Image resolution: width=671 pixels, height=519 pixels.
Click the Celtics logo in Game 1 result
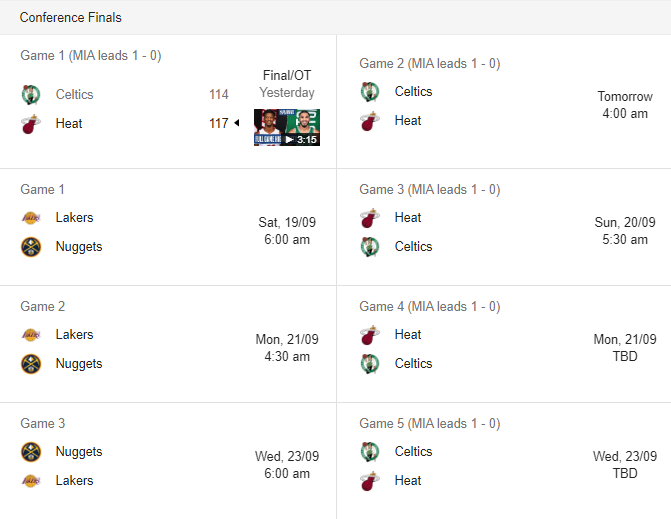point(31,95)
